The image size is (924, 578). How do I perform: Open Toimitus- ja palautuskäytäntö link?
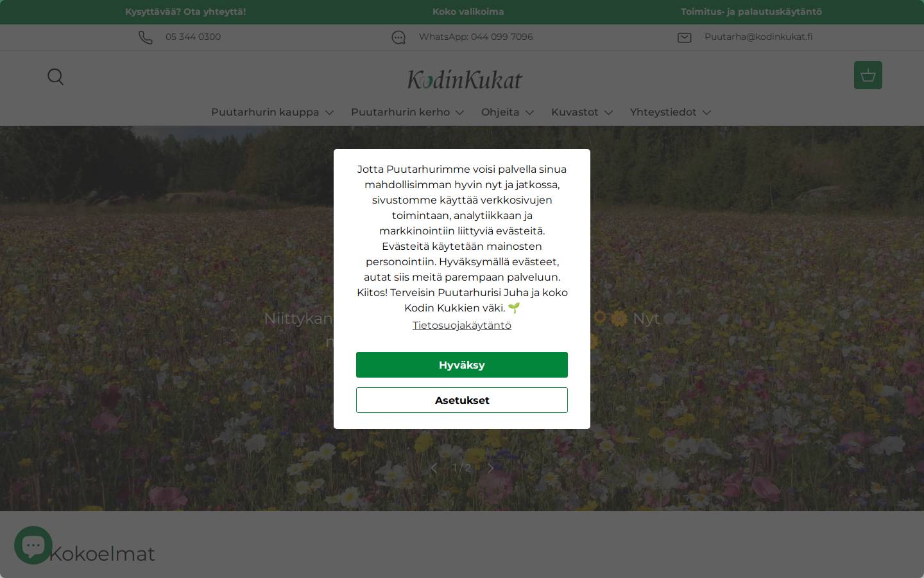[751, 12]
